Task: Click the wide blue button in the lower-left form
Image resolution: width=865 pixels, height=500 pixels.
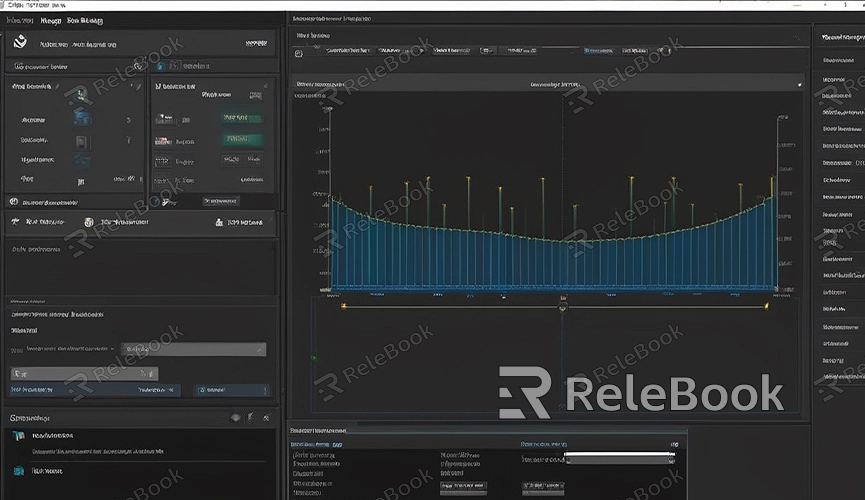Action: [95, 390]
